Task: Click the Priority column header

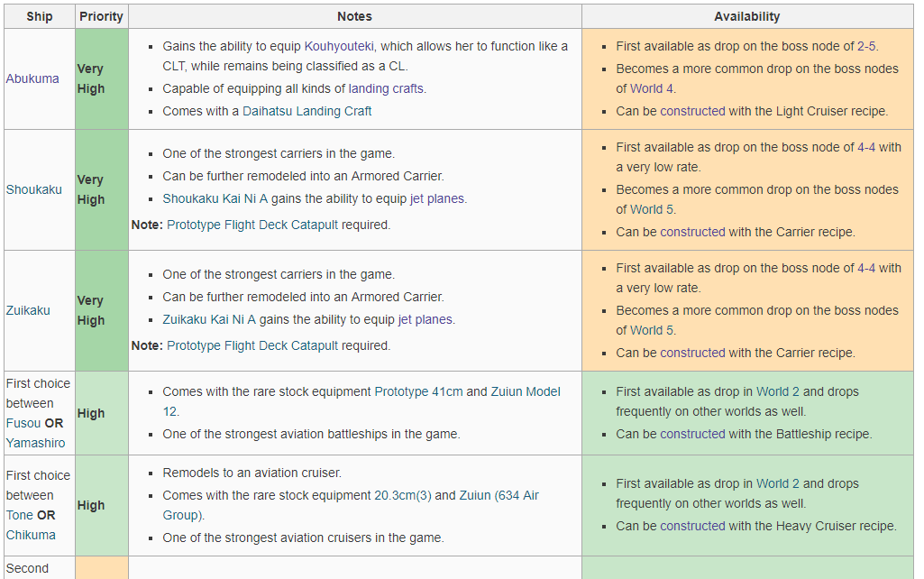Action: [101, 16]
